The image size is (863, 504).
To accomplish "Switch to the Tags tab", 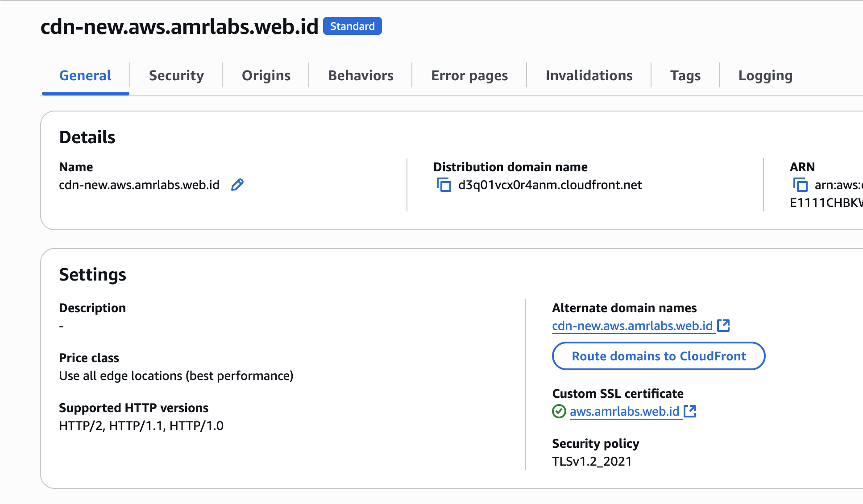I will [x=685, y=75].
